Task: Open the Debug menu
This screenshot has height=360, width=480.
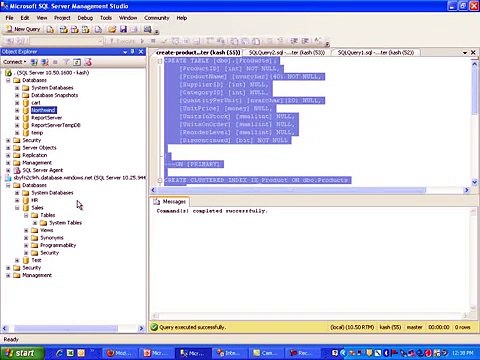Action: [x=85, y=18]
